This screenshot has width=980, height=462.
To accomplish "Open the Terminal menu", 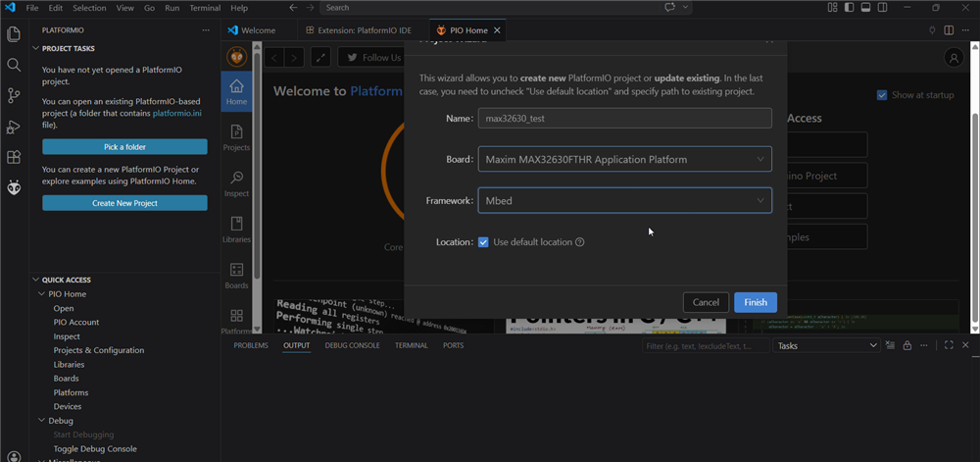I will click(205, 8).
